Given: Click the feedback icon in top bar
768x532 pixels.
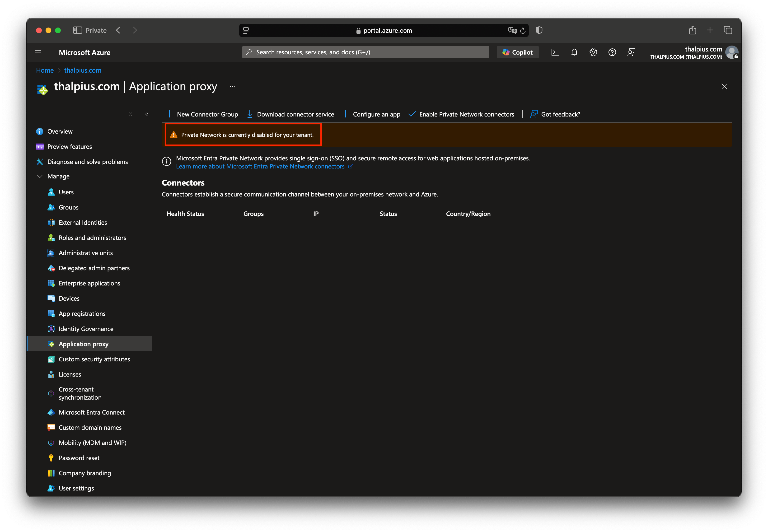Looking at the screenshot, I should click(x=631, y=52).
